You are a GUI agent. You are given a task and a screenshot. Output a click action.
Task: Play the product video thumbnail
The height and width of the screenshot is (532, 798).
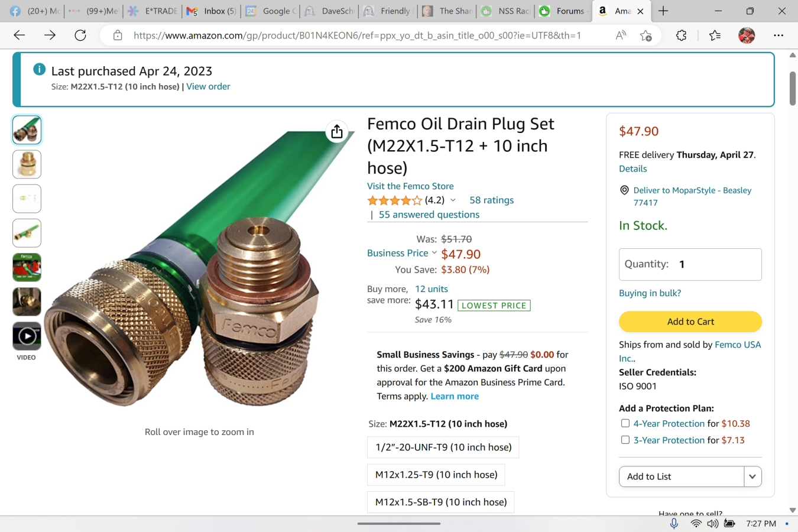(x=27, y=336)
